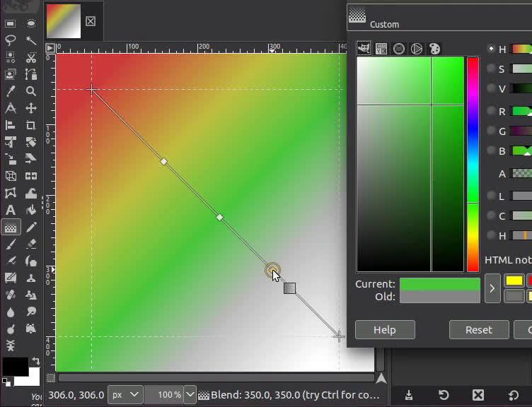
Task: Select the L lightness radio button
Action: click(491, 196)
